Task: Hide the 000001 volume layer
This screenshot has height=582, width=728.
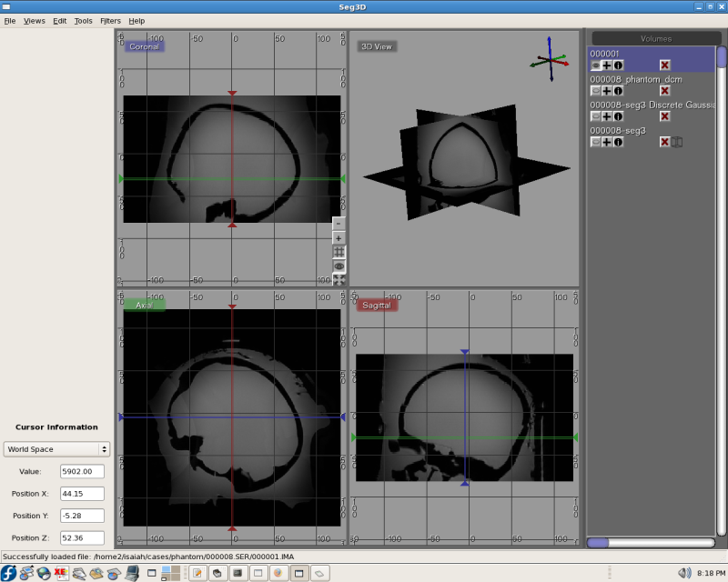Action: [x=595, y=65]
